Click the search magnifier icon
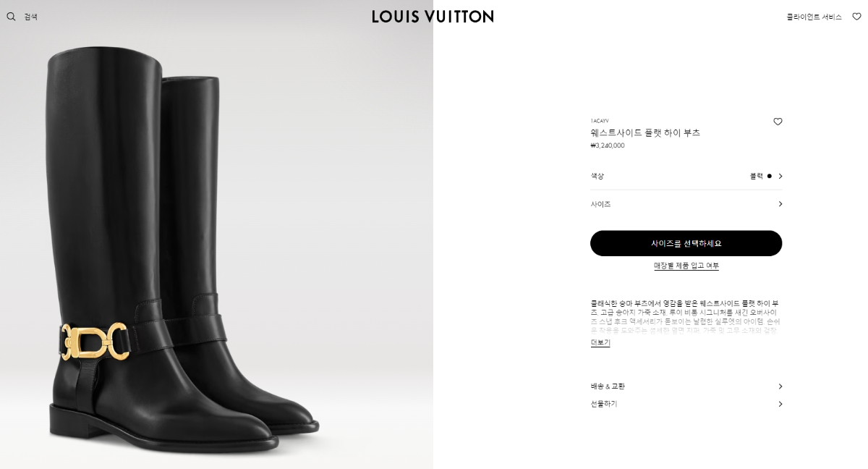The image size is (868, 469). tap(11, 17)
